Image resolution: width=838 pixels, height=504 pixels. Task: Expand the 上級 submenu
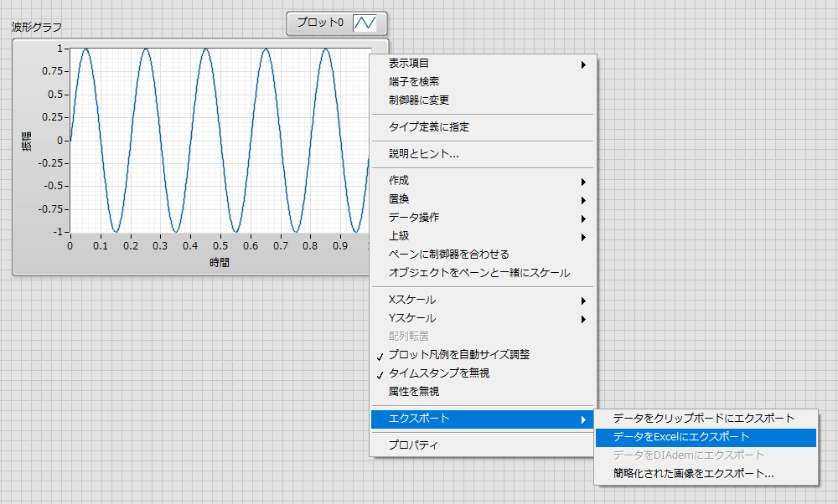click(483, 236)
